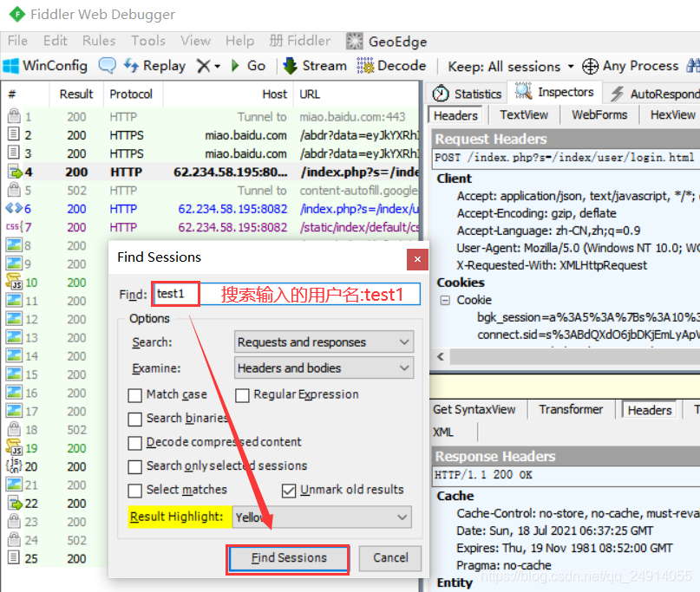This screenshot has width=700, height=592.
Task: Click the lock icon of session 1
Action: pos(14,116)
